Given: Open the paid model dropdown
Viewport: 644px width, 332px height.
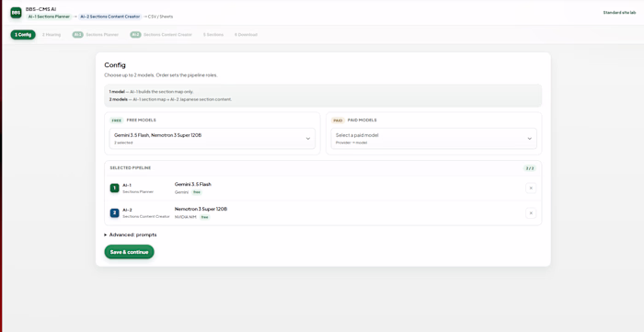Looking at the screenshot, I should click(x=433, y=138).
